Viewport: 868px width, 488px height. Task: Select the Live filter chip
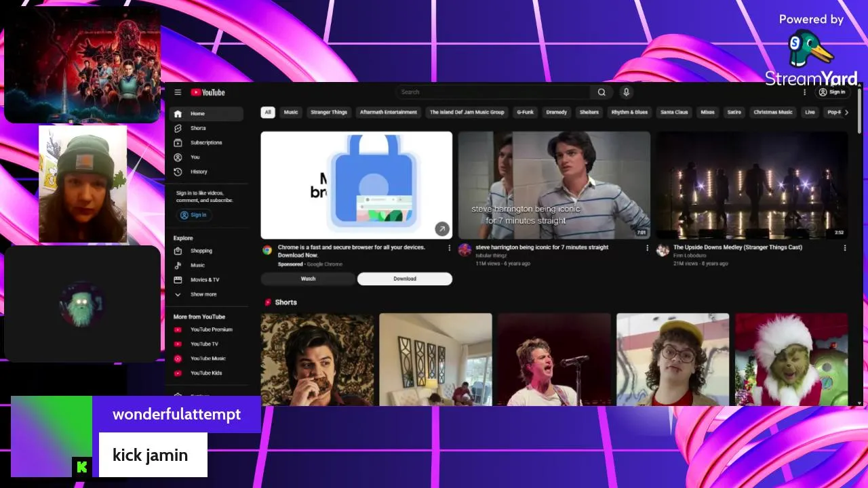[x=810, y=113]
